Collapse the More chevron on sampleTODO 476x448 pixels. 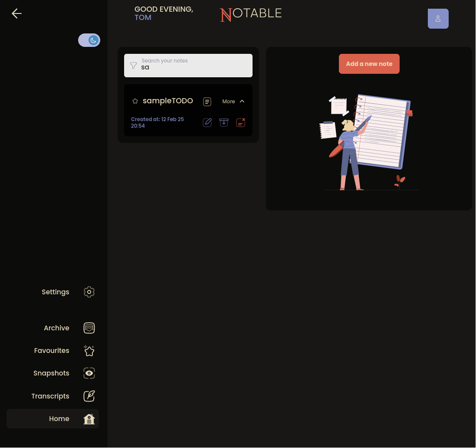(242, 101)
